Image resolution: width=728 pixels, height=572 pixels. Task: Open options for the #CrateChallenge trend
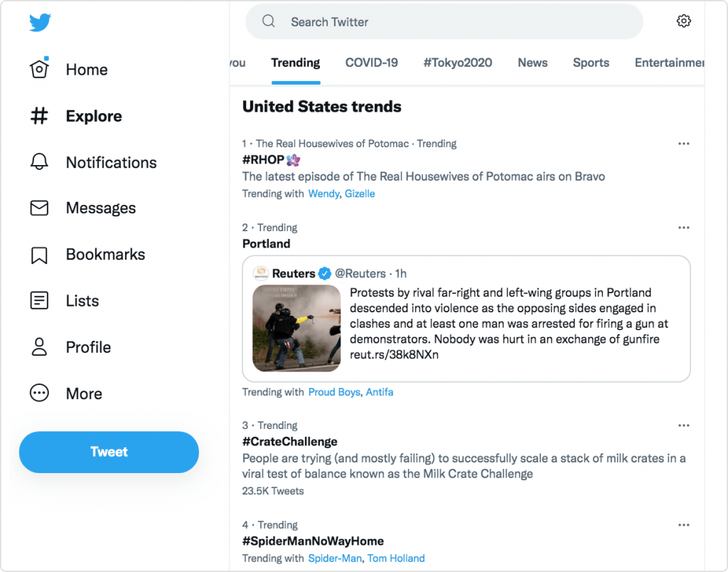683,425
